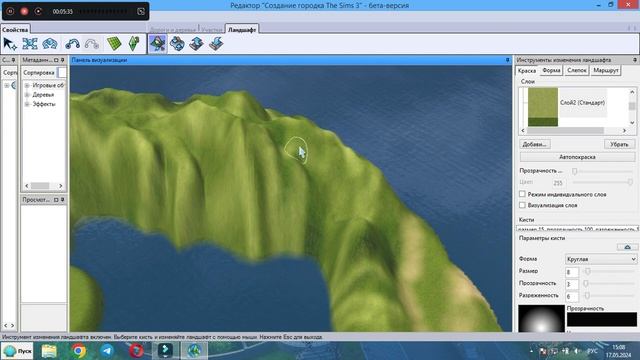Click the РУС language indicator in the tray
The height and width of the screenshot is (360, 640).
[x=592, y=351]
